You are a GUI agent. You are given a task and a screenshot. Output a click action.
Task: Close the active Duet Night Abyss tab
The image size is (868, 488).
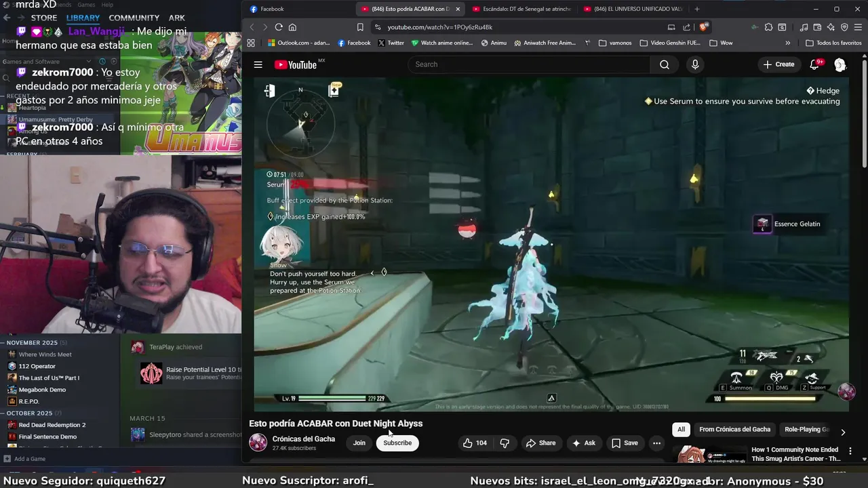458,9
